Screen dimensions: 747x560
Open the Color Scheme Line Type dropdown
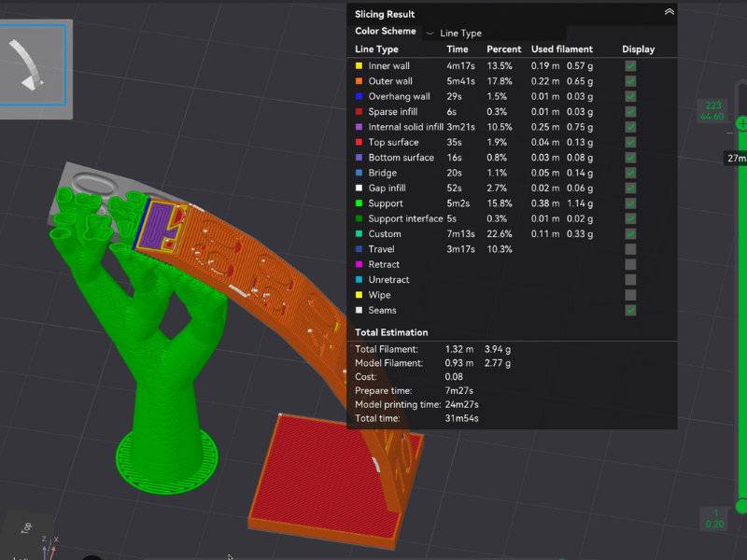[x=459, y=33]
